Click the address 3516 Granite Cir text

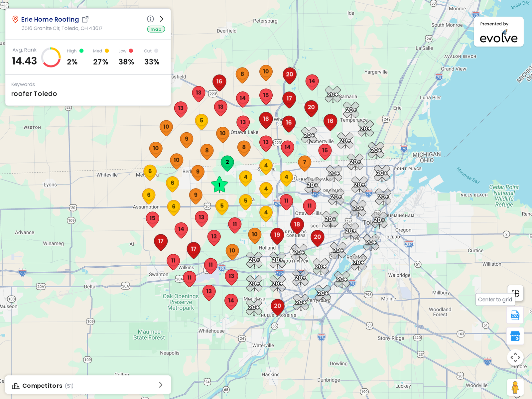62,28
